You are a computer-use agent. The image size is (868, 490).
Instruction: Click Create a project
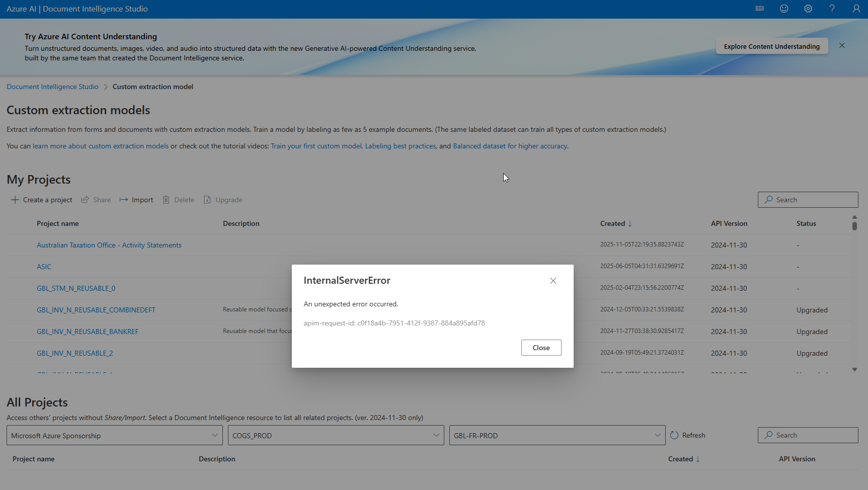(x=42, y=200)
